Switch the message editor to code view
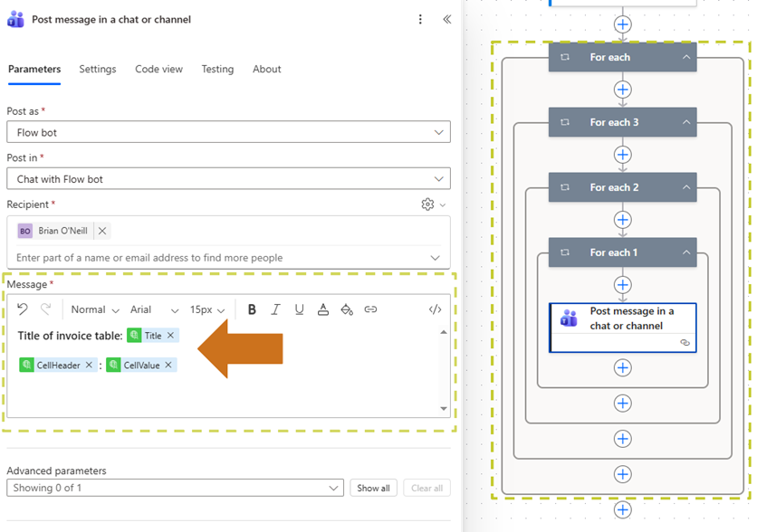The image size is (757, 532). click(x=435, y=309)
